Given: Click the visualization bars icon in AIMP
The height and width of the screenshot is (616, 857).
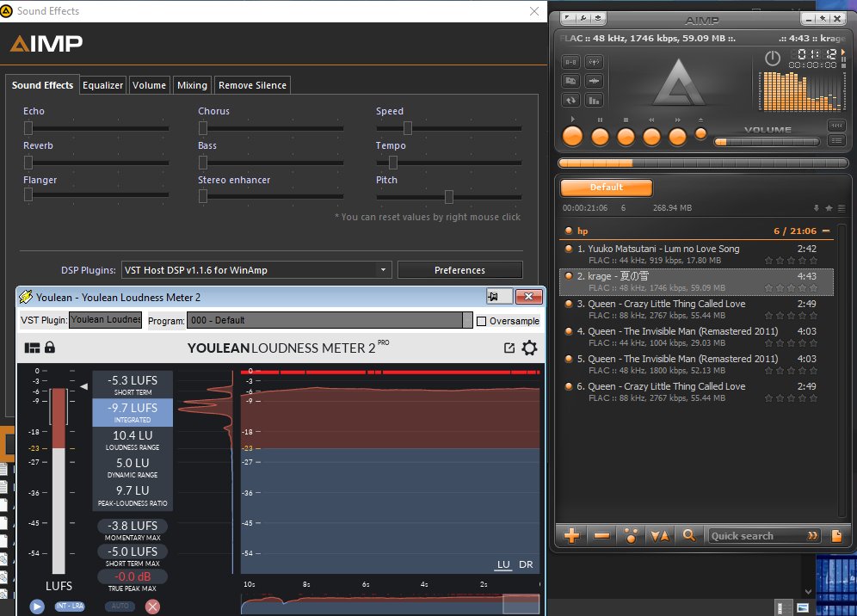Looking at the screenshot, I should pyautogui.click(x=594, y=100).
